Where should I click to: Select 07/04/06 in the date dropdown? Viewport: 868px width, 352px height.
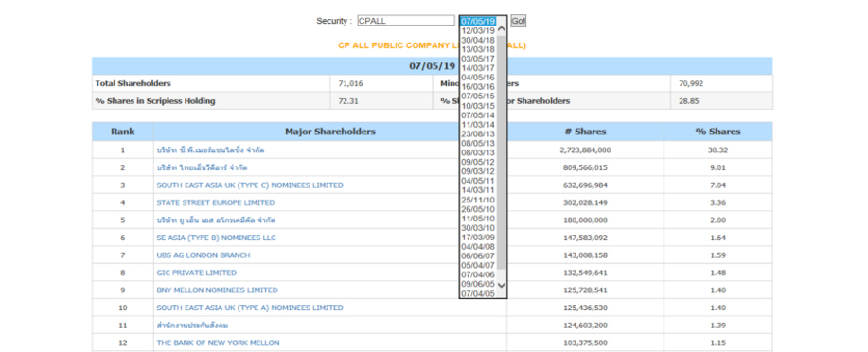(478, 275)
